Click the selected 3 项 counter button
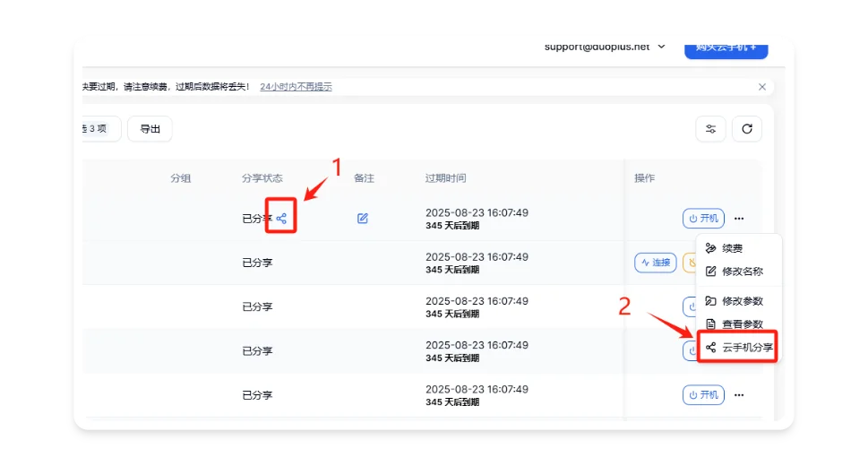The height and width of the screenshot is (466, 868). (x=101, y=129)
